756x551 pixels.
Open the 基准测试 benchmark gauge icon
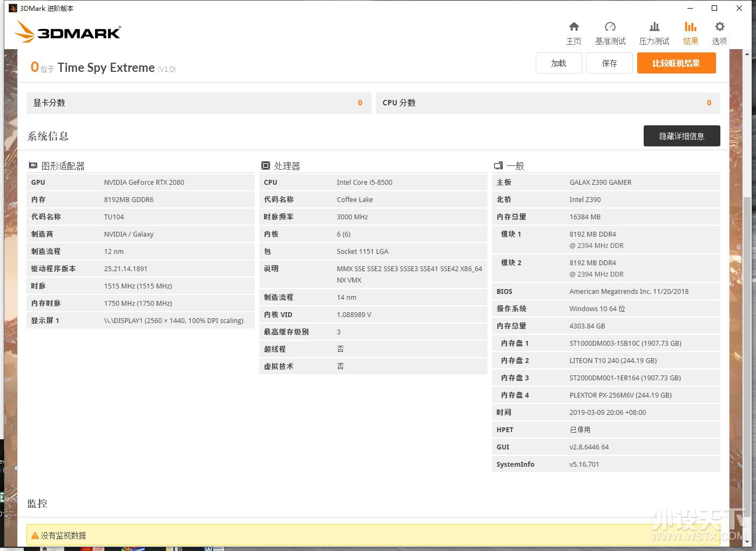610,26
